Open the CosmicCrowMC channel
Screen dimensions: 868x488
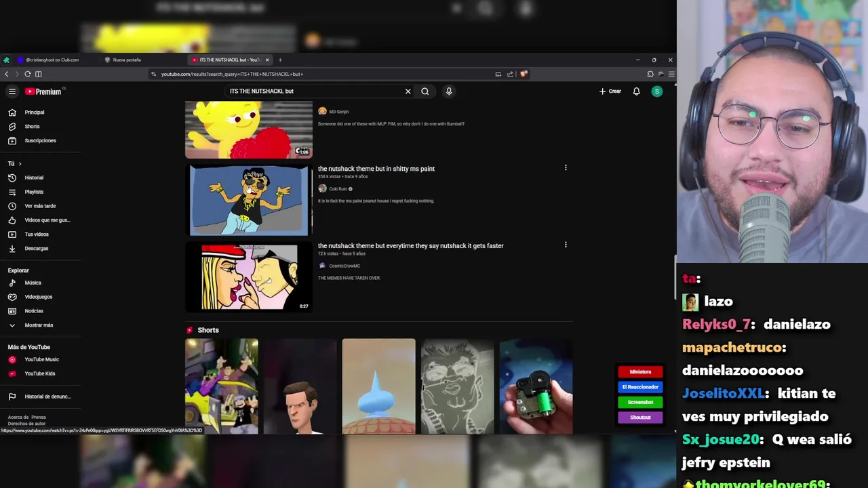[344, 266]
